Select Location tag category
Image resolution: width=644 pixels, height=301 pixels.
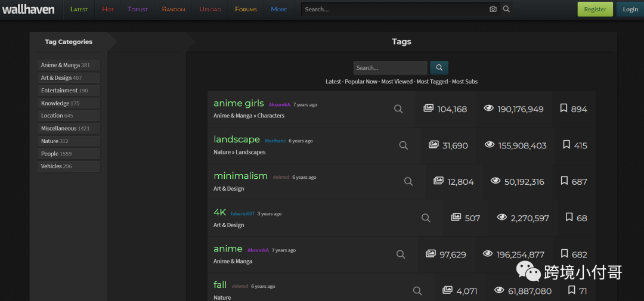[69, 116]
